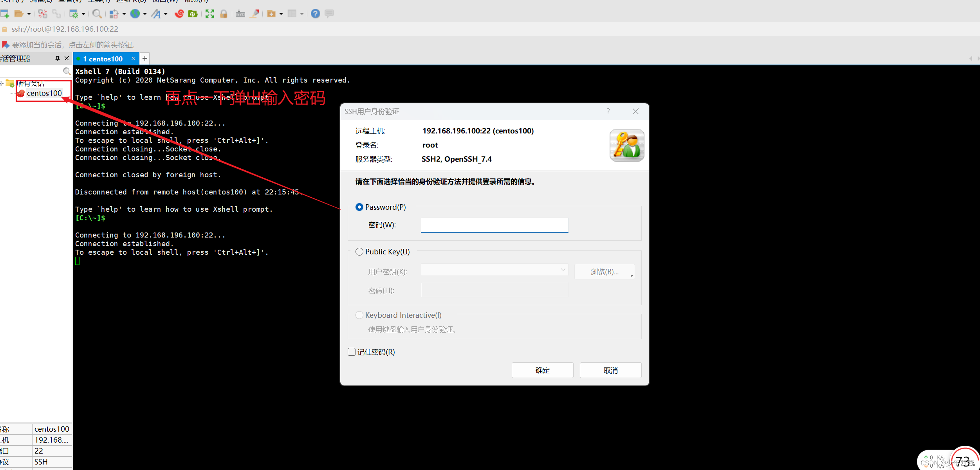Click the lock icon in the toolbar
This screenshot has height=470, width=980.
coord(224,14)
